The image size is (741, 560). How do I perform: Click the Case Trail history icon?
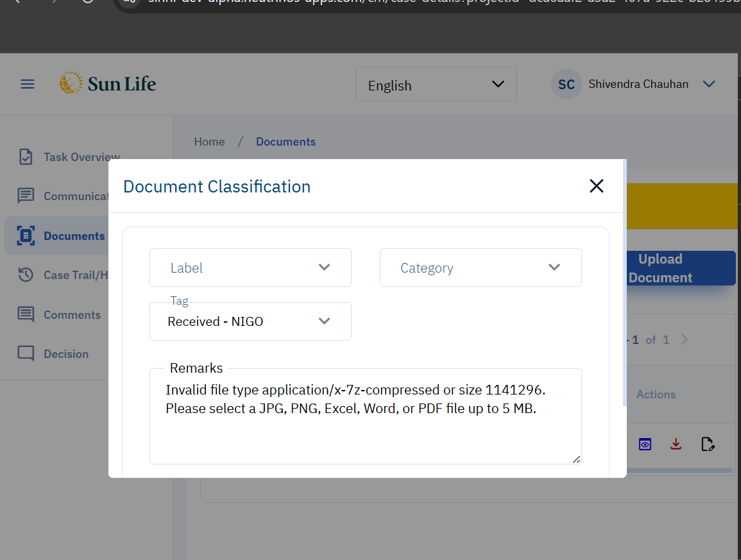(x=26, y=275)
